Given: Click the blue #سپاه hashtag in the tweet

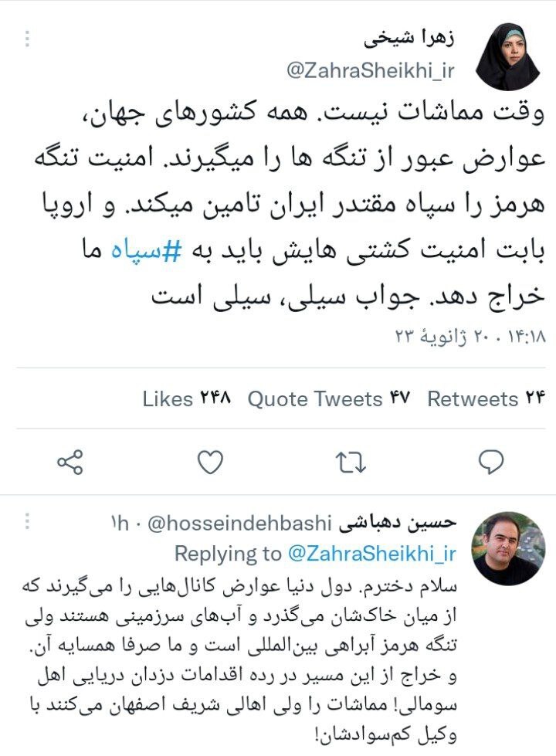Looking at the screenshot, I should click(x=147, y=251).
